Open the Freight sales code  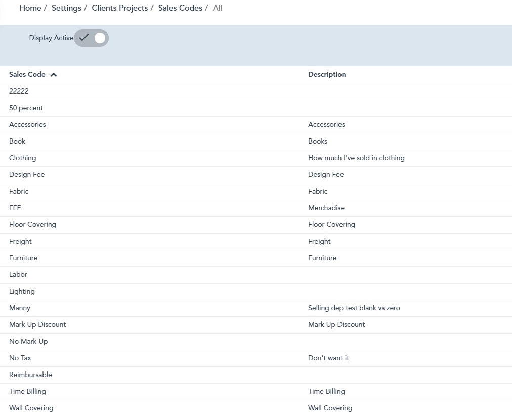(x=20, y=241)
